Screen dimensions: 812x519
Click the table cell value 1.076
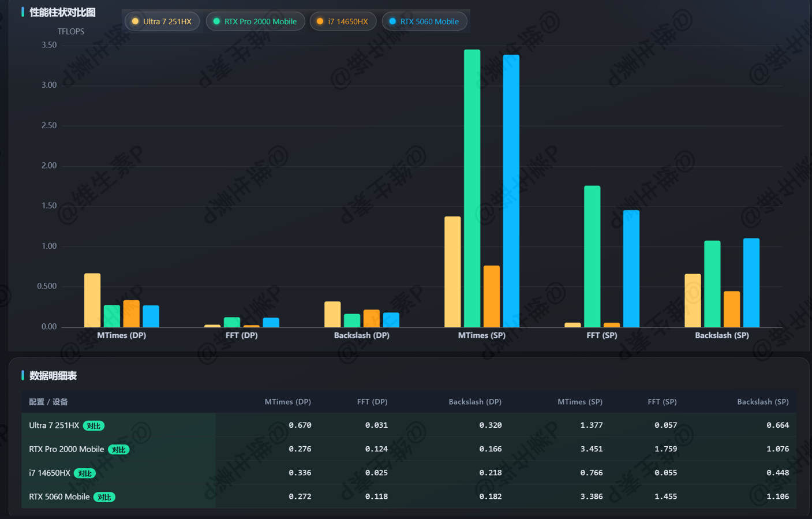tap(778, 449)
